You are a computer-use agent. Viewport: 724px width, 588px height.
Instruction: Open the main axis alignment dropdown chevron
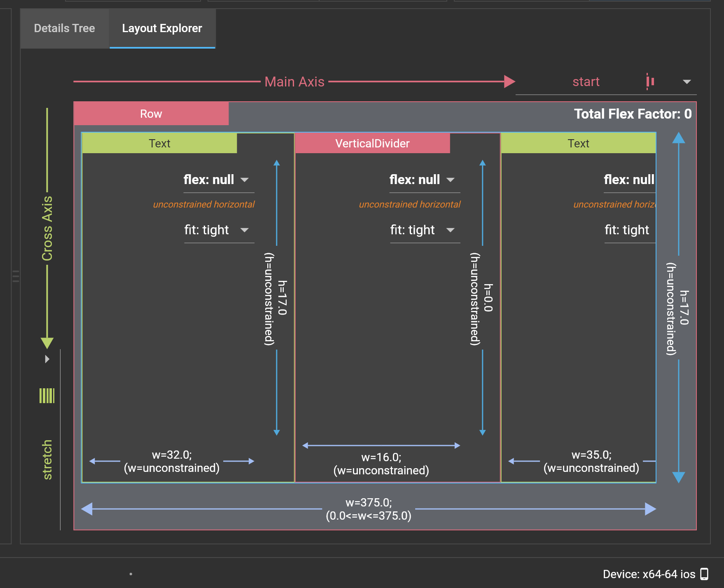(687, 82)
